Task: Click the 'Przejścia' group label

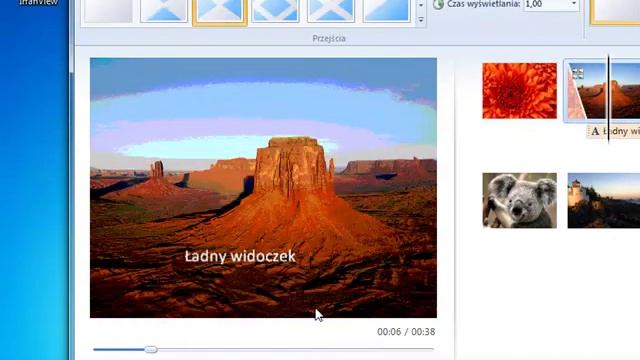Action: pos(329,38)
